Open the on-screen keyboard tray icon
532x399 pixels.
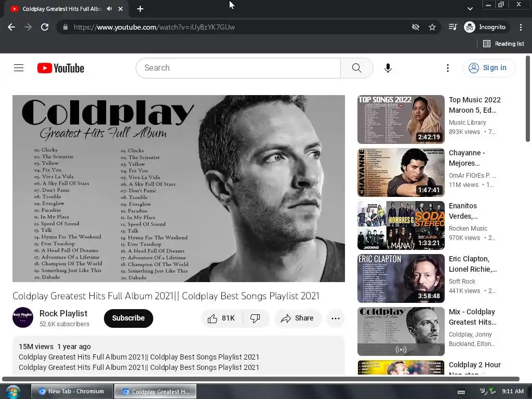click(461, 392)
